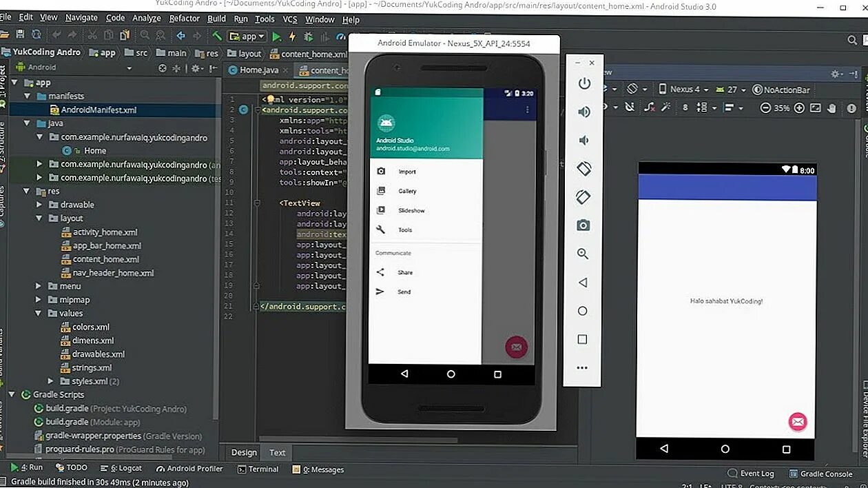
Task: Click the Paste clipboard toolbar icon
Action: coord(125,35)
